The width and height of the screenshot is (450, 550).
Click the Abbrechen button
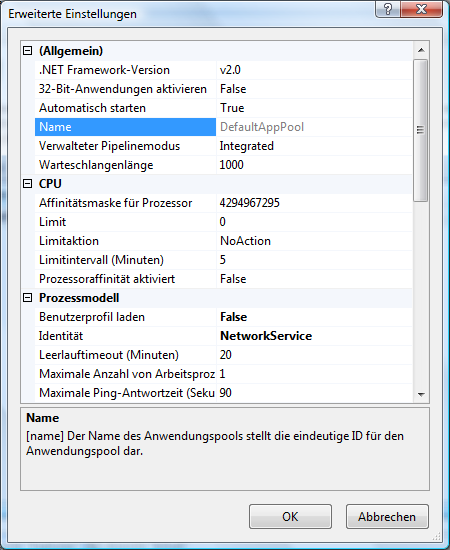click(387, 516)
